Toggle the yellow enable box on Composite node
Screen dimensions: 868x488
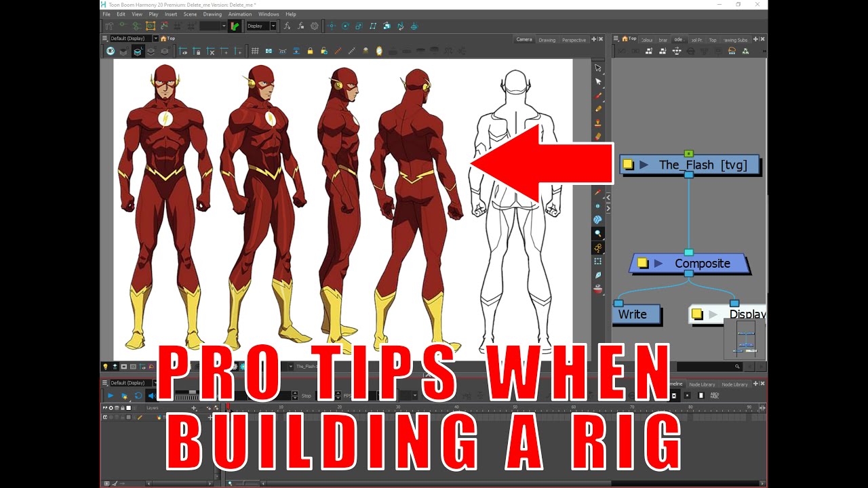tap(642, 263)
